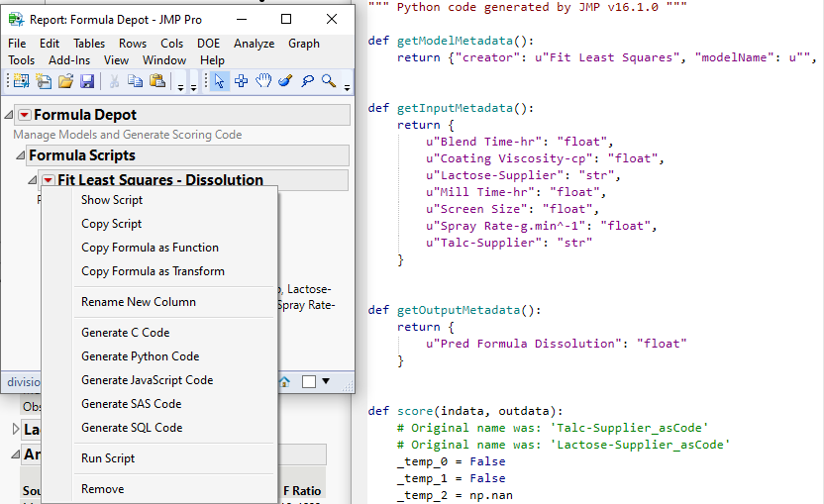Choose Remove from context menu
The width and height of the screenshot is (824, 504).
click(159, 489)
